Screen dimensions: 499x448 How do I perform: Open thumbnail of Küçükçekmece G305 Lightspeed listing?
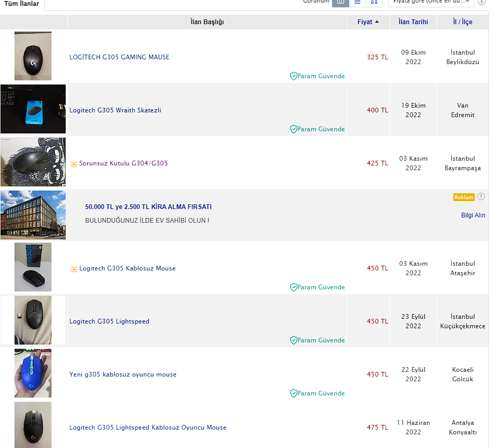[x=33, y=320]
